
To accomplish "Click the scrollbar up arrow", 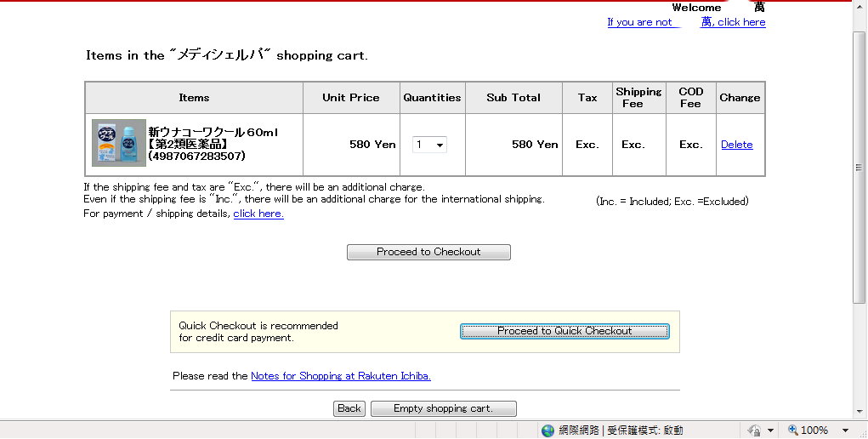I will (859, 7).
